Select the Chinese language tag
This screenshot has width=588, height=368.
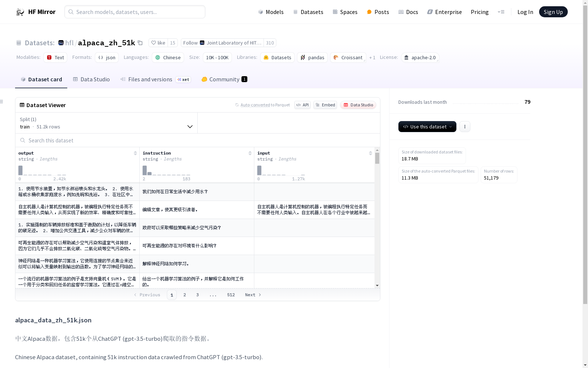168,57
